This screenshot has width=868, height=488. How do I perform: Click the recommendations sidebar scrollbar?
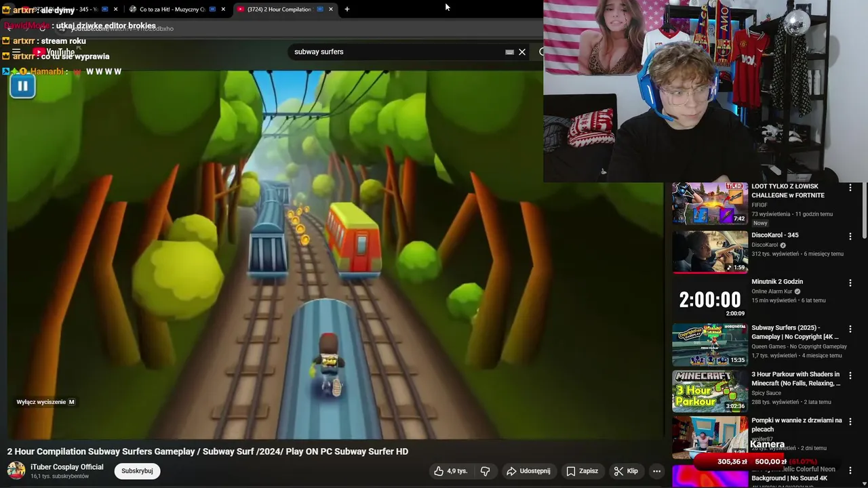click(x=864, y=210)
